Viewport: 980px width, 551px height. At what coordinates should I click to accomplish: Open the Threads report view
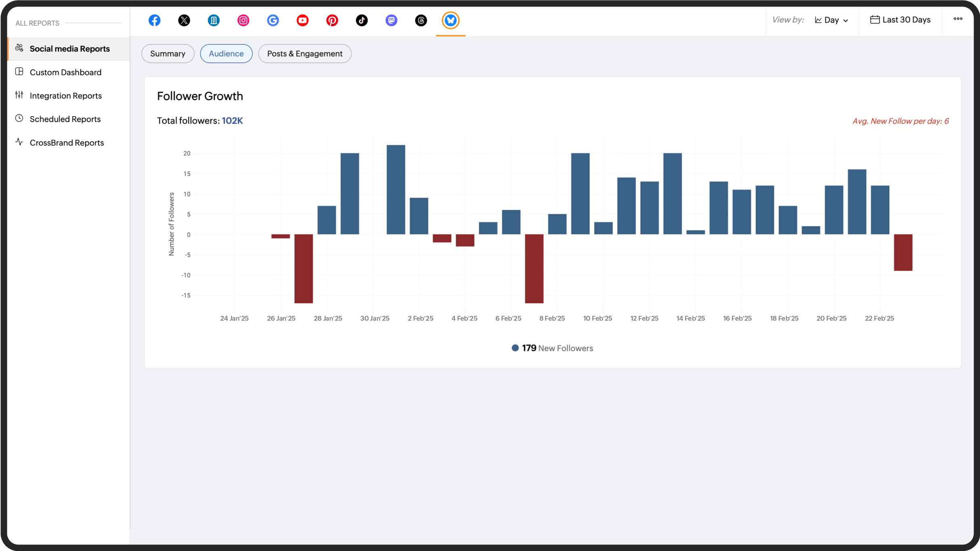(421, 20)
